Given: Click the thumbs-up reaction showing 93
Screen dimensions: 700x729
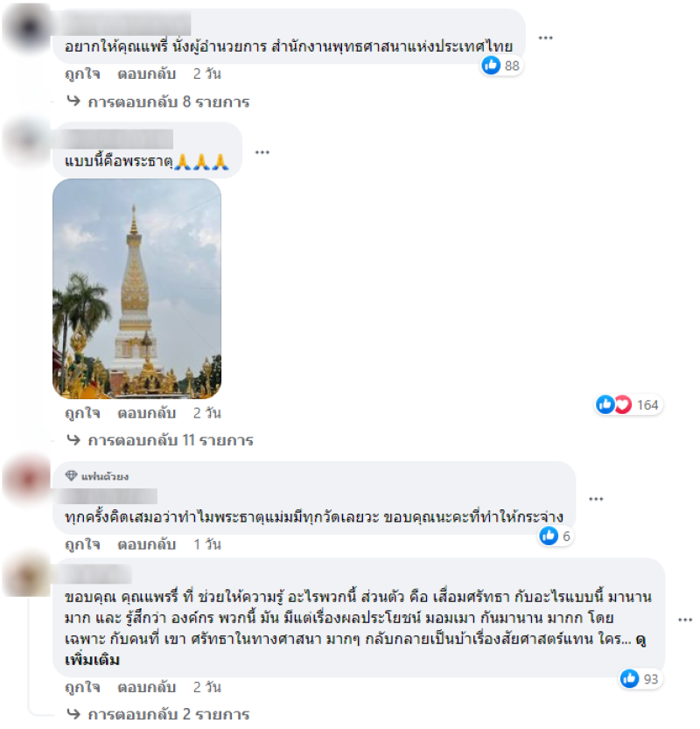Looking at the screenshot, I should (629, 679).
